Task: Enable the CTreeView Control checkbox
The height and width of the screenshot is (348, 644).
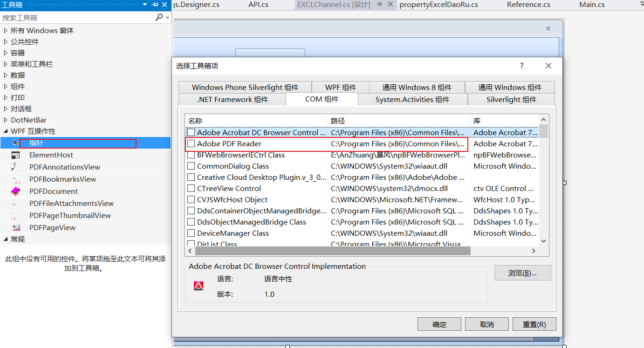Action: point(191,188)
